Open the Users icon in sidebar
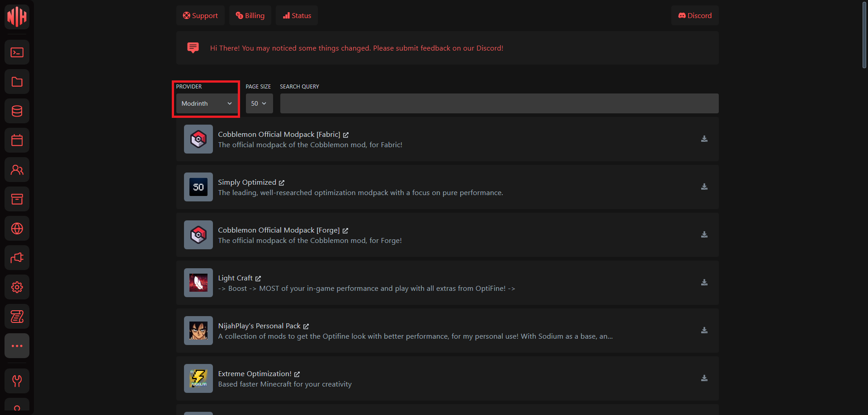This screenshot has height=415, width=868. 17,170
